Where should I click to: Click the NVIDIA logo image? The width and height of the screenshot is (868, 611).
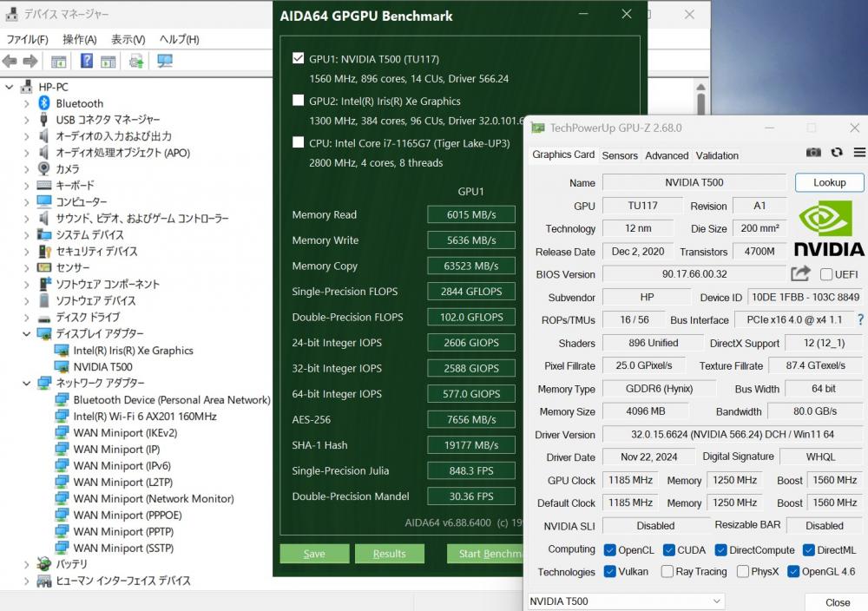coord(829,229)
